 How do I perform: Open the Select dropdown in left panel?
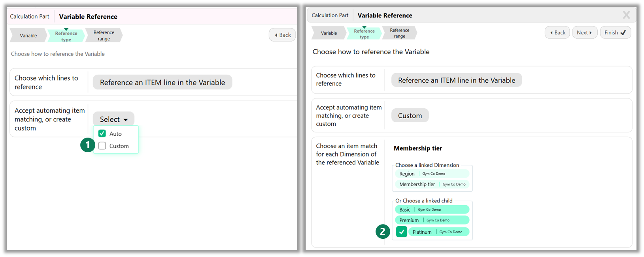tap(113, 119)
